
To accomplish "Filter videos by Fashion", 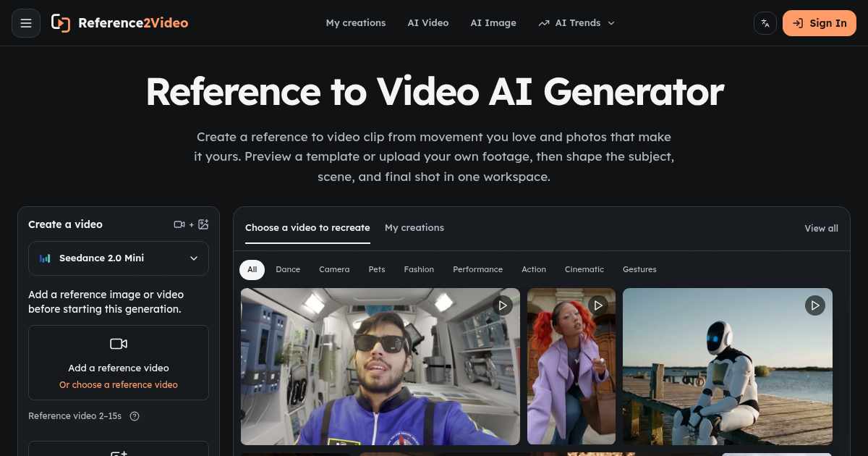I will (x=419, y=269).
